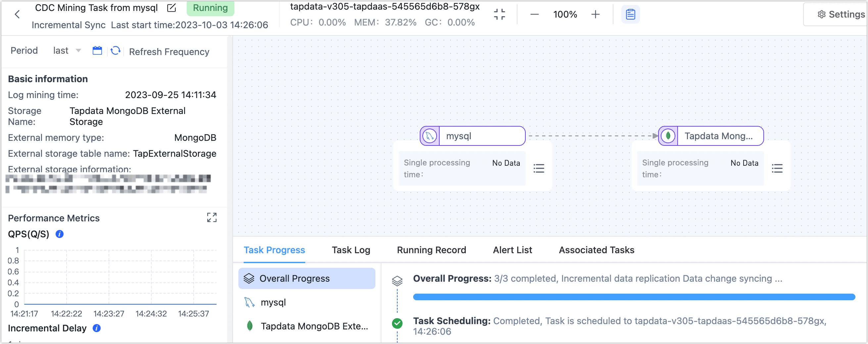Screen dimensions: 868x344
Task: Open the Alert List tab
Action: (512, 250)
